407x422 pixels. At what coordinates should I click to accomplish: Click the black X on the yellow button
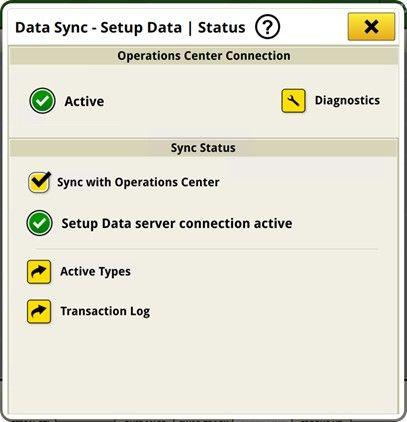click(371, 27)
